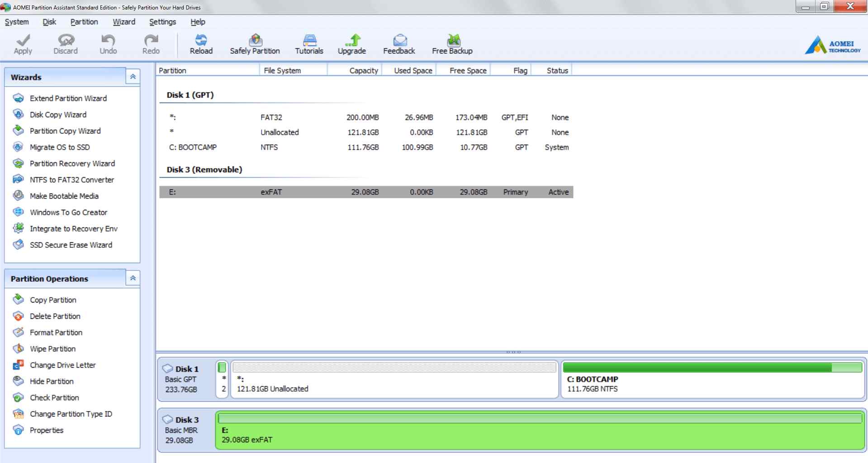The width and height of the screenshot is (868, 463).
Task: Click the Apply checkmark icon
Action: [23, 40]
